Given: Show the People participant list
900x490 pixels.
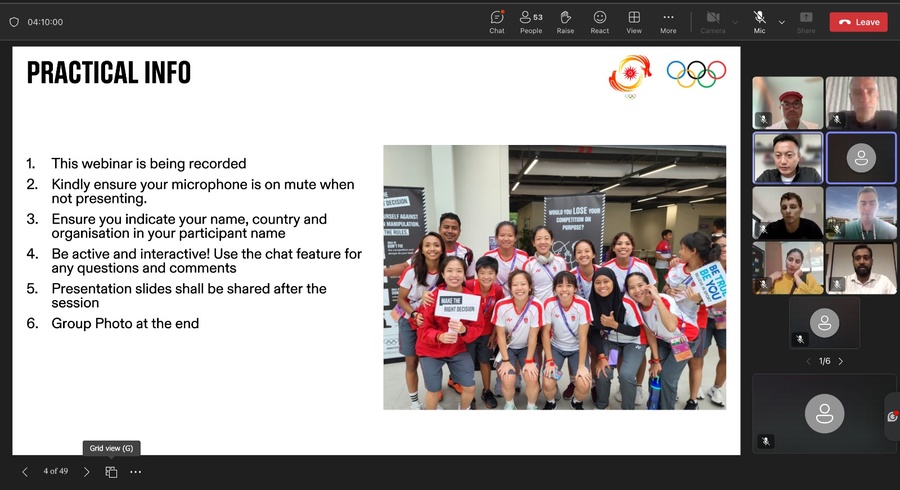Looking at the screenshot, I should tap(531, 21).
